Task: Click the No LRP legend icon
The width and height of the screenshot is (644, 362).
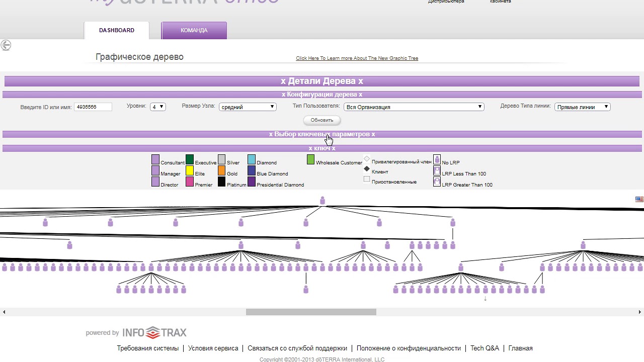Action: click(437, 160)
